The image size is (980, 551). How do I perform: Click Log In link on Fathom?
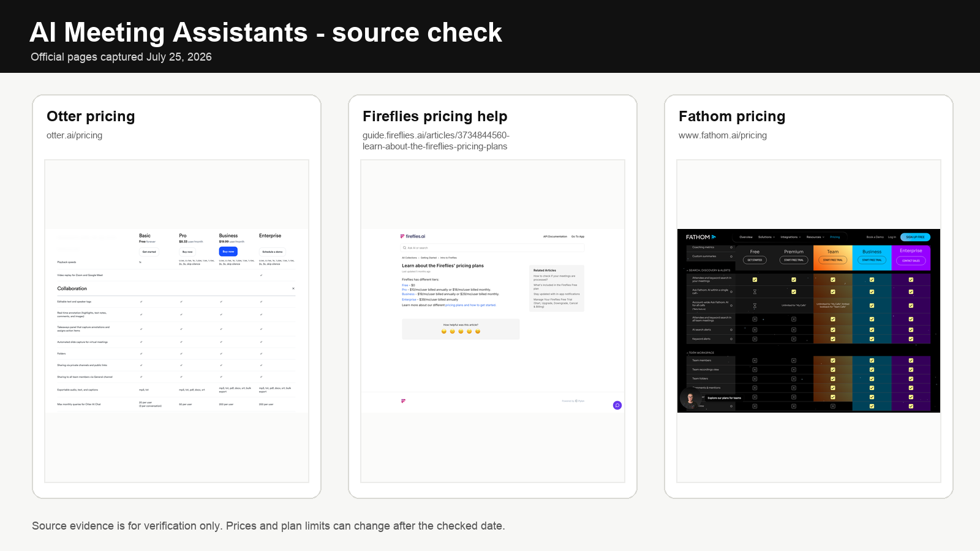(x=892, y=237)
